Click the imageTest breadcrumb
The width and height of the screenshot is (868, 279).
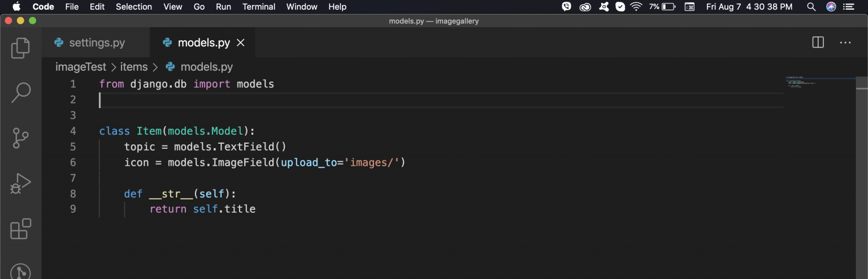80,67
